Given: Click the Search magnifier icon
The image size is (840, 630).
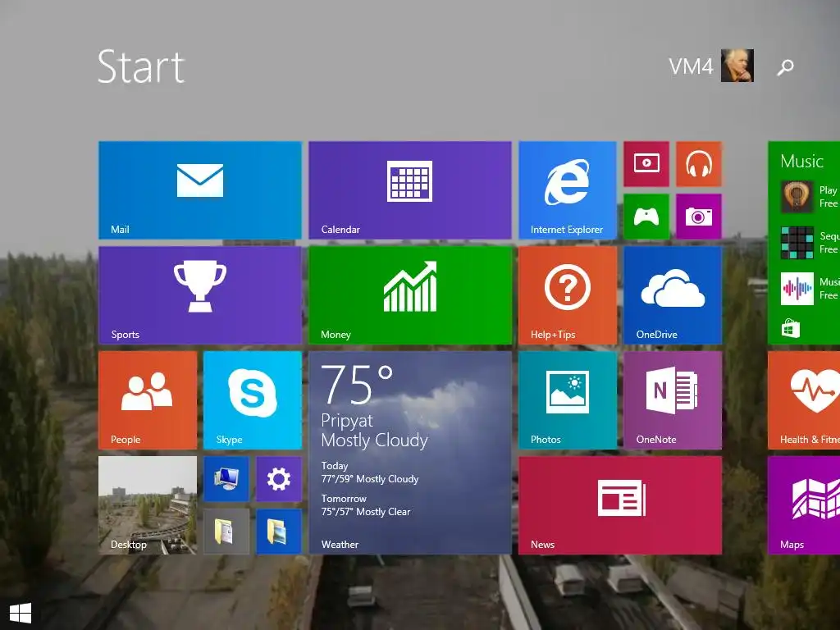Looking at the screenshot, I should tap(785, 67).
